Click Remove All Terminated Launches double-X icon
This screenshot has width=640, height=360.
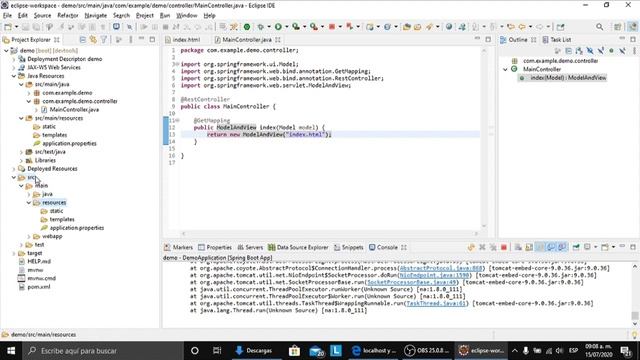tap(493, 247)
